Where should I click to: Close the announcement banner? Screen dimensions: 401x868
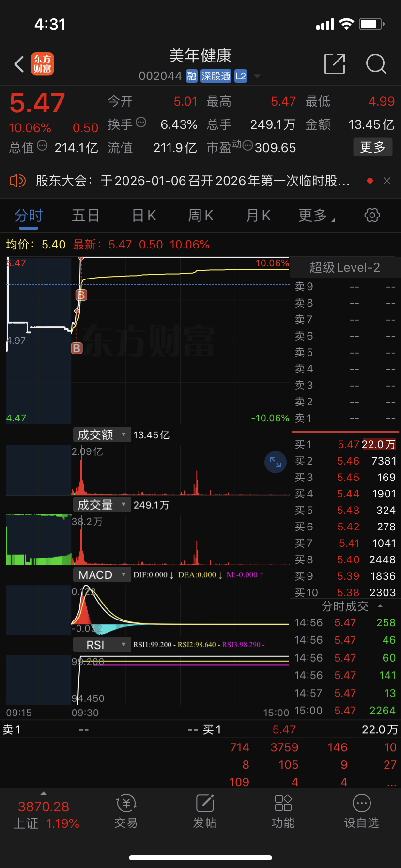pyautogui.click(x=387, y=181)
